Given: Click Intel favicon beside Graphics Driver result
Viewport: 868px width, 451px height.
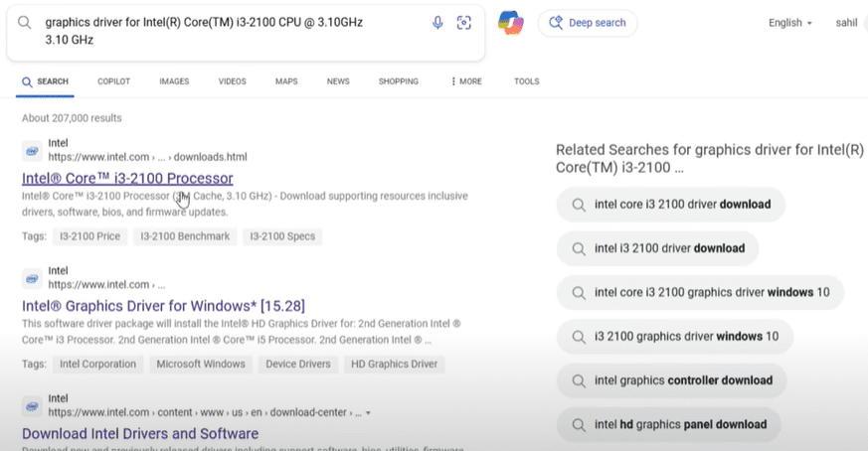Looking at the screenshot, I should pos(32,277).
